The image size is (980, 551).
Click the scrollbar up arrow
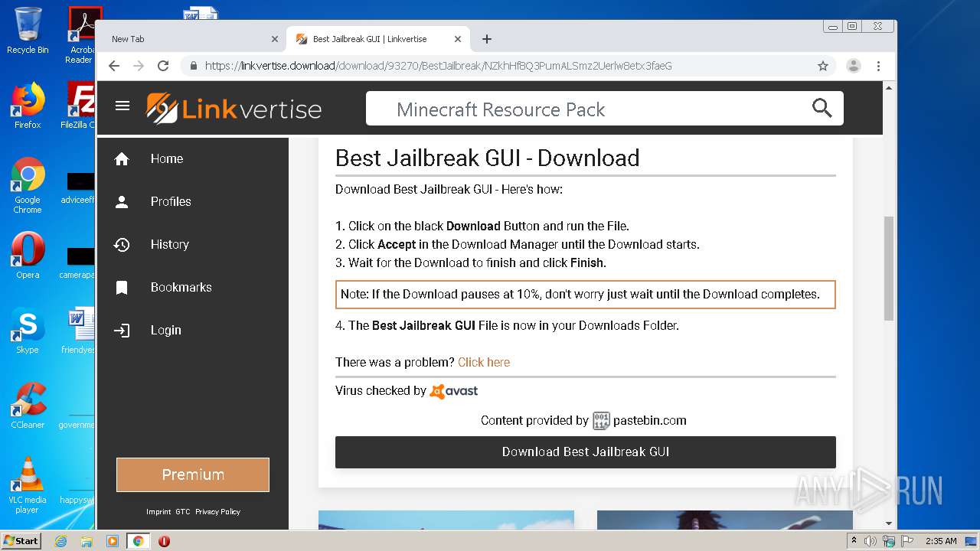[889, 88]
